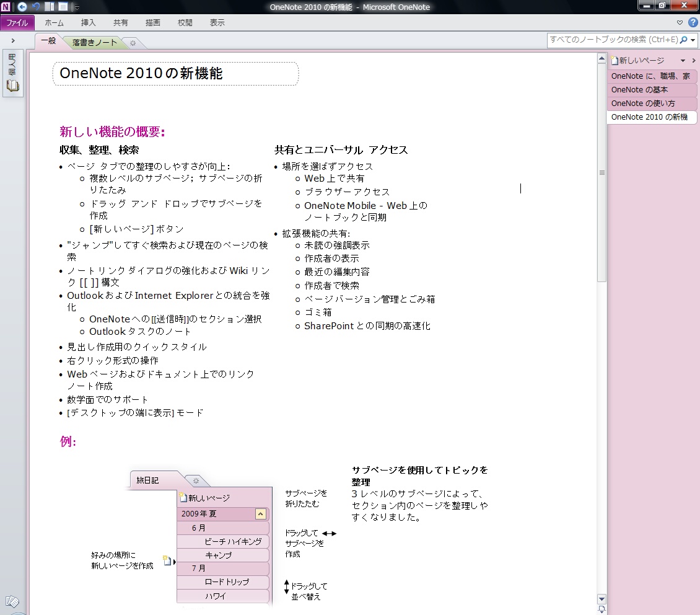Click the collapse arrow beside "2009 年 夏"
Viewport: 700px width, 615px height.
(x=261, y=514)
